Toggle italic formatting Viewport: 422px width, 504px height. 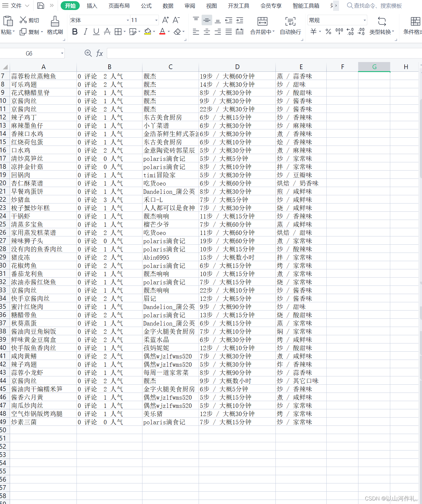[85, 32]
